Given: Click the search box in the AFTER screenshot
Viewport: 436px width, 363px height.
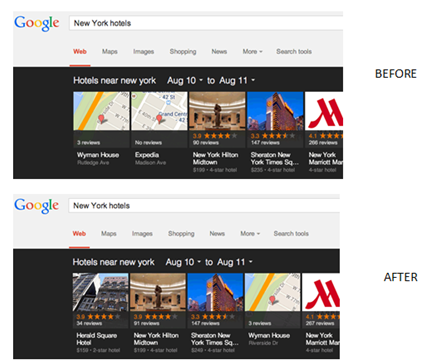Looking at the screenshot, I should coord(204,205).
